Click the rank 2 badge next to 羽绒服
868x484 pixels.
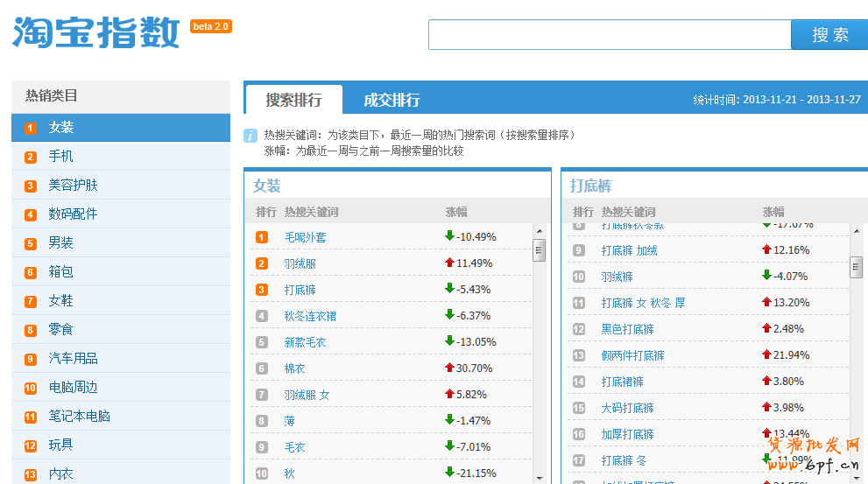point(262,263)
